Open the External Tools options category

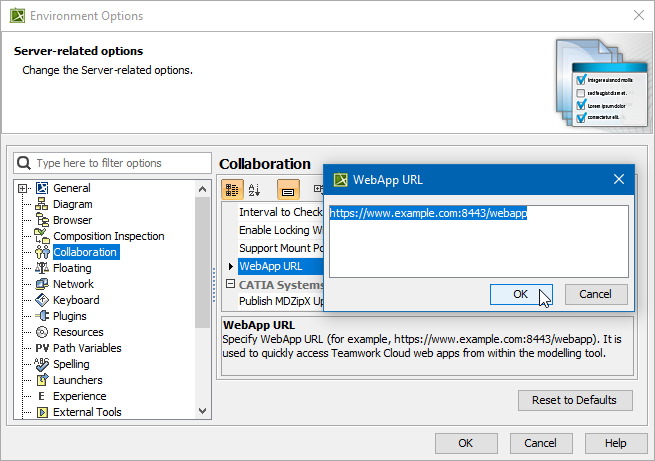tap(87, 412)
